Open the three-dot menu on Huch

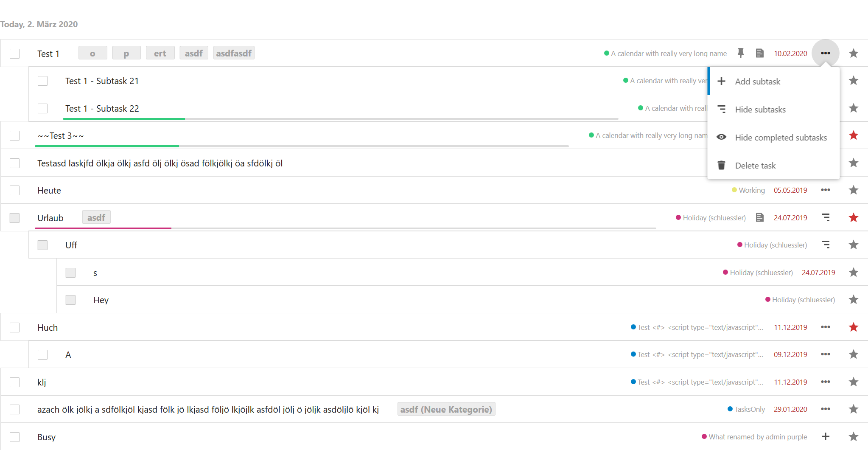point(826,327)
